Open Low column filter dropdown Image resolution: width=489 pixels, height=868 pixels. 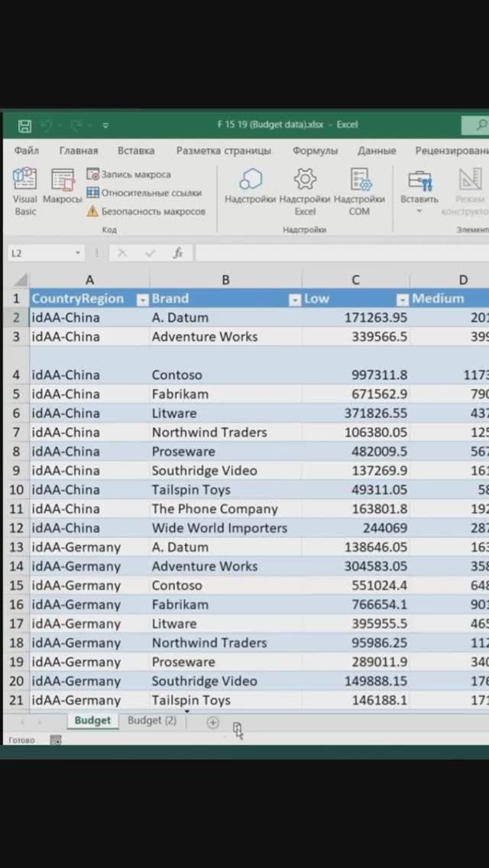(403, 300)
